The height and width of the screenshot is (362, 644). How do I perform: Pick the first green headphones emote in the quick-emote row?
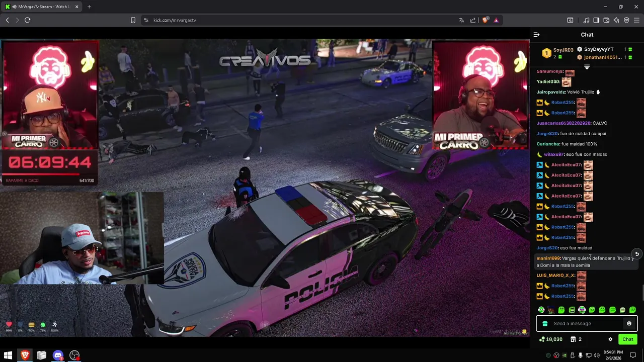(541, 310)
